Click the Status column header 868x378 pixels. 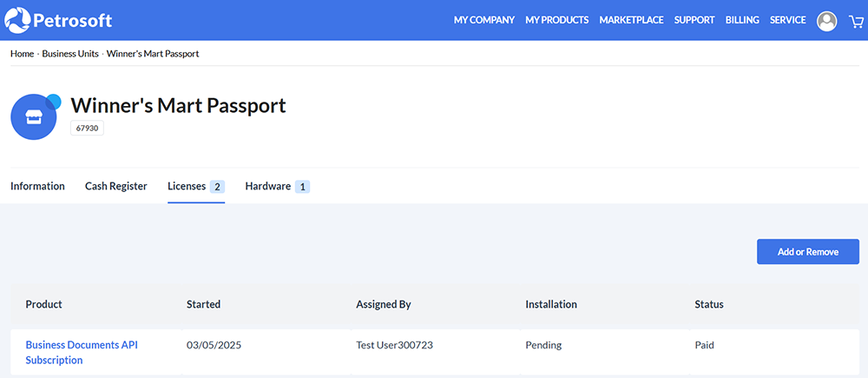[x=709, y=304]
